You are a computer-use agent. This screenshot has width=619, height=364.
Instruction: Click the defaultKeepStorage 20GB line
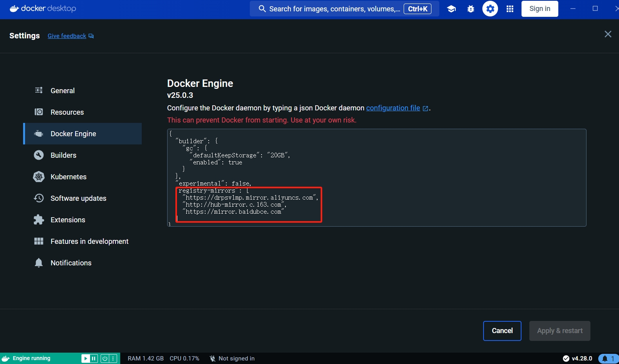(x=240, y=155)
